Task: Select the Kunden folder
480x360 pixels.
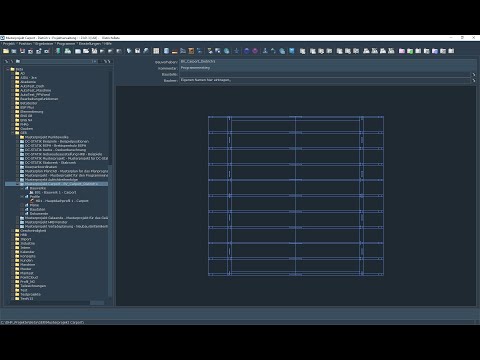Action: click(x=27, y=261)
